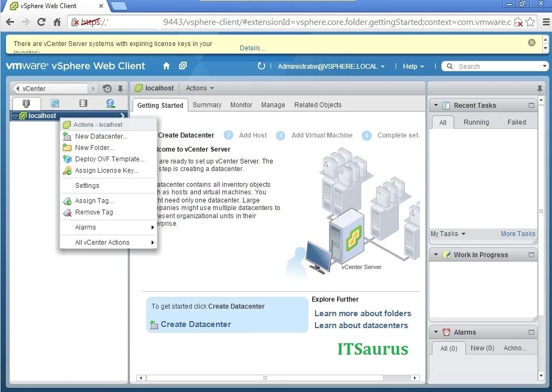Show Running tasks tab
Screen dimensions: 552x392
[476, 122]
